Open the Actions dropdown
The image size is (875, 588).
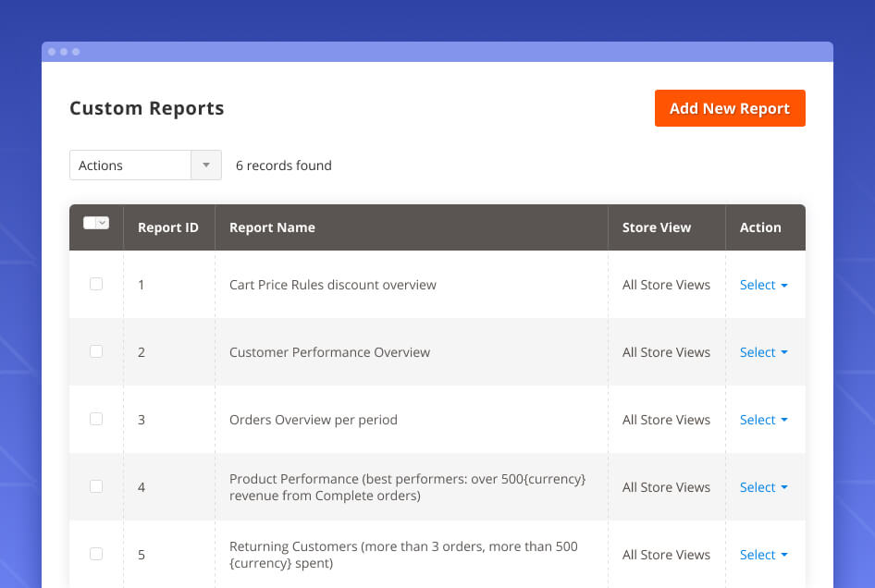[x=145, y=165]
